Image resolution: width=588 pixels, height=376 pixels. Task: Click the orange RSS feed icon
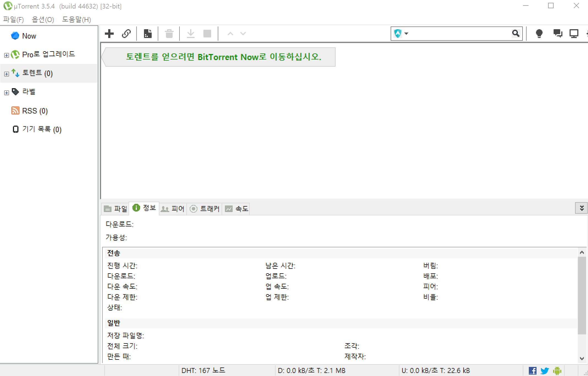tap(15, 110)
